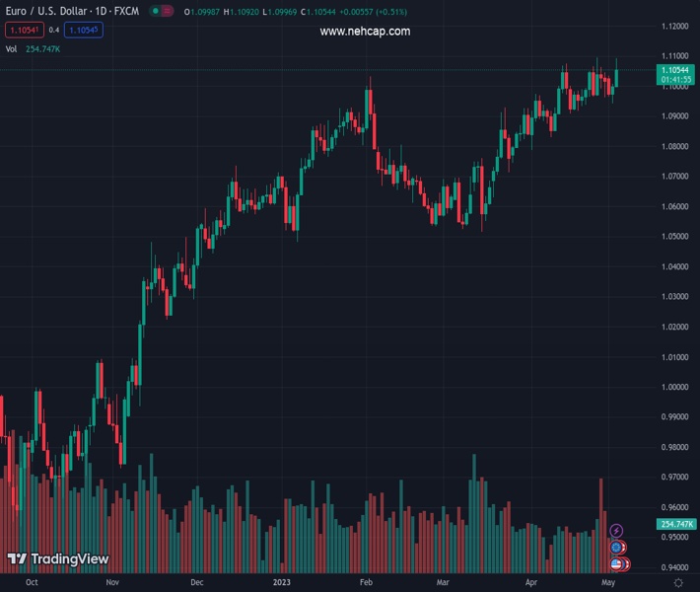Click the spread value 0.4 between prices
The width and height of the screenshot is (700, 592).
54,30
